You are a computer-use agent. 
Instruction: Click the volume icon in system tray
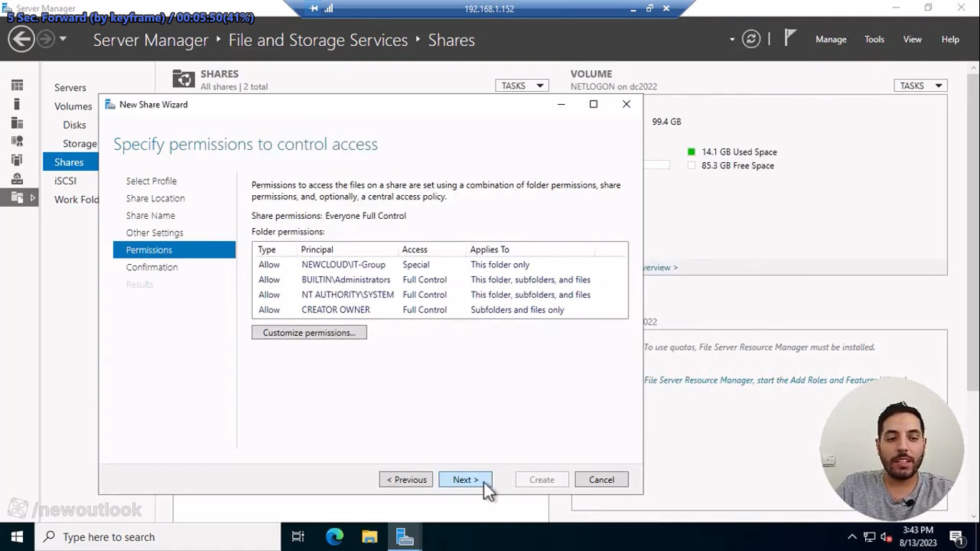886,537
